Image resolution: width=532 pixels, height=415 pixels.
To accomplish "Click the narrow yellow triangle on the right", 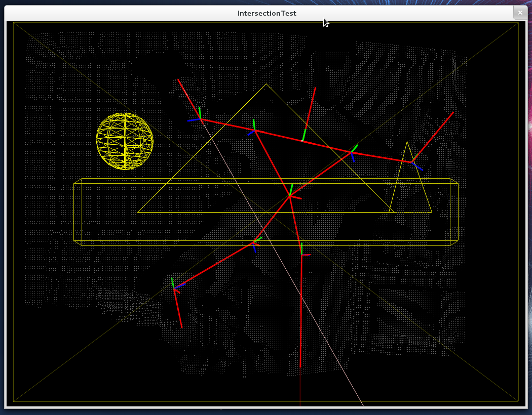I will (410, 177).
